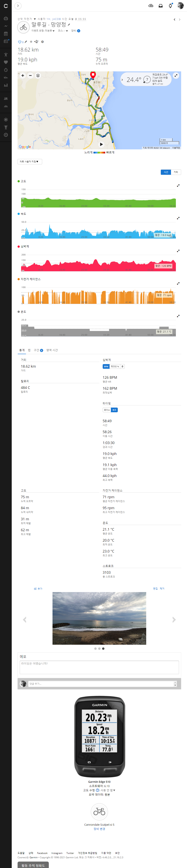Mark the activity as favorite with the star
The height and width of the screenshot is (868, 187).
click(x=31, y=42)
